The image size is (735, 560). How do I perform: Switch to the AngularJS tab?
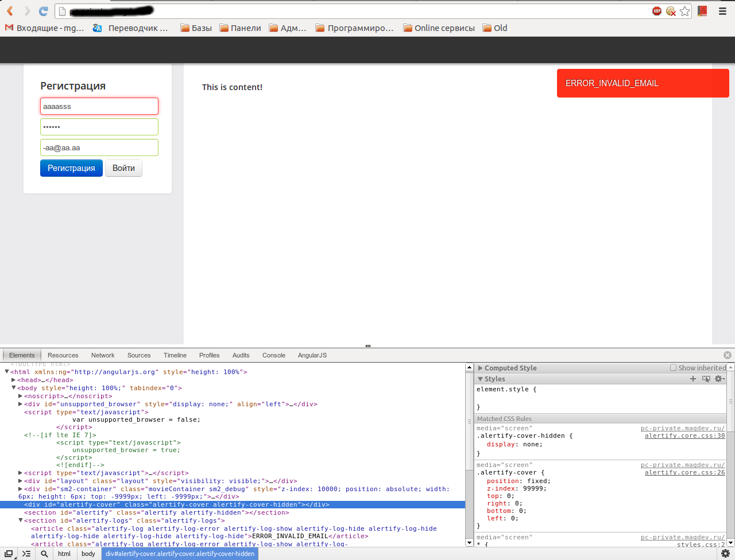312,355
